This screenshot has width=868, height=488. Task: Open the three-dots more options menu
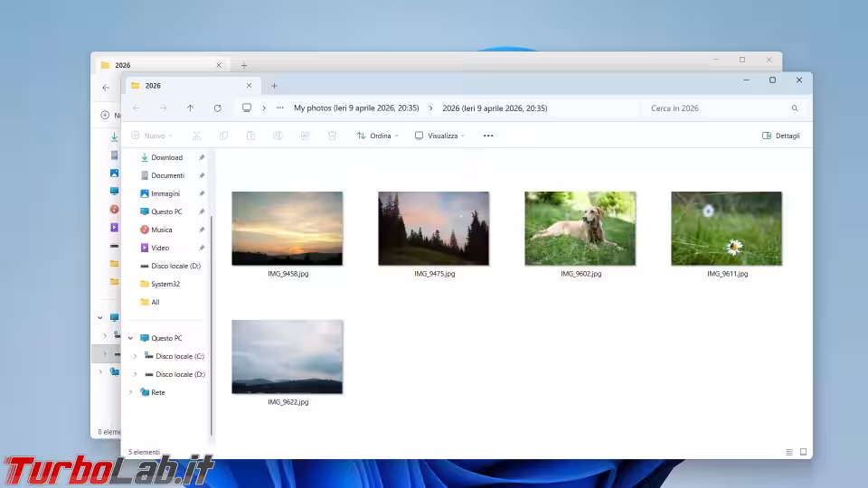pyautogui.click(x=488, y=136)
